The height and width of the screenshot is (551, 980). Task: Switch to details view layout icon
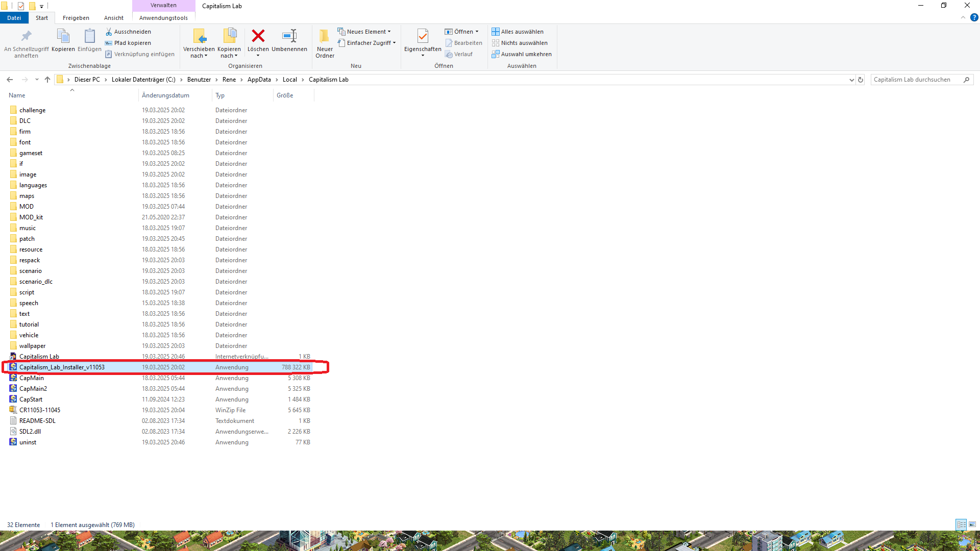[961, 524]
